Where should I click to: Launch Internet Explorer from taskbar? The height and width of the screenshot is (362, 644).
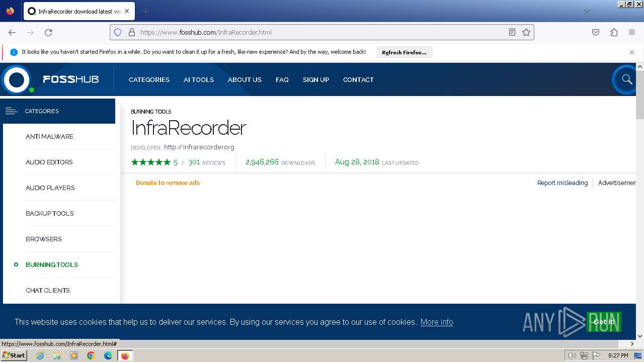[40, 355]
